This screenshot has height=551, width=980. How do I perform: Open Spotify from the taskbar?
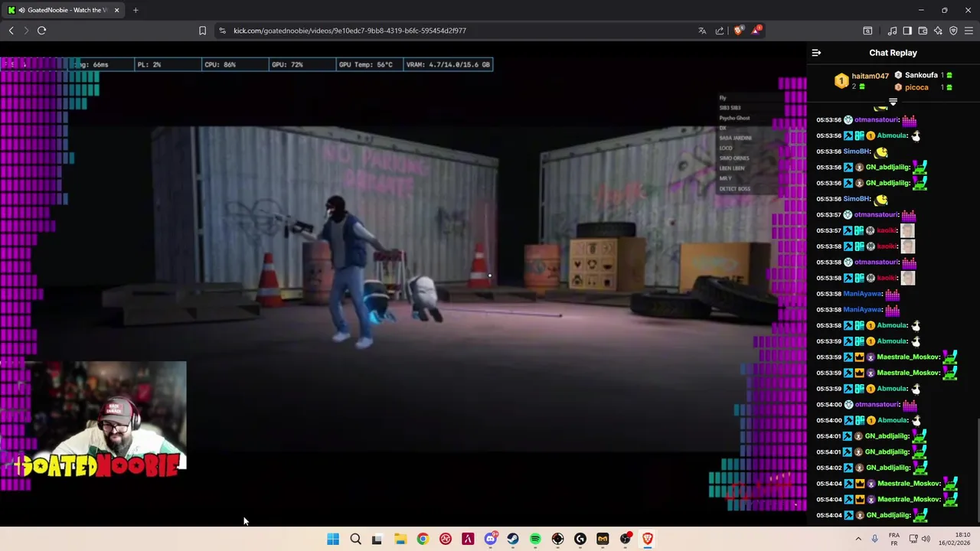535,540
